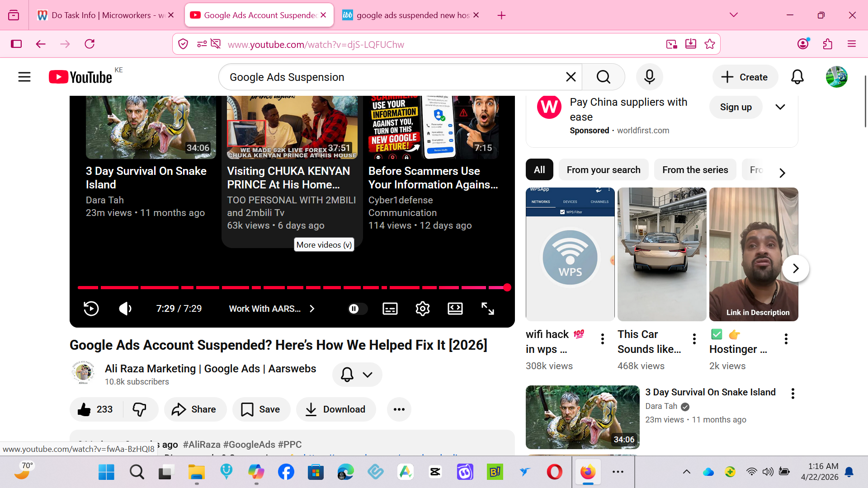Open the list all tabs dropdown
This screenshot has width=868, height=488.
[x=734, y=15]
